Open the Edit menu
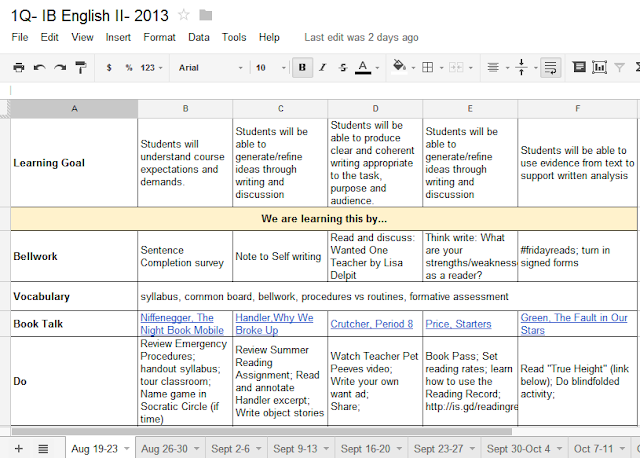Image resolution: width=640 pixels, height=458 pixels. coord(49,37)
